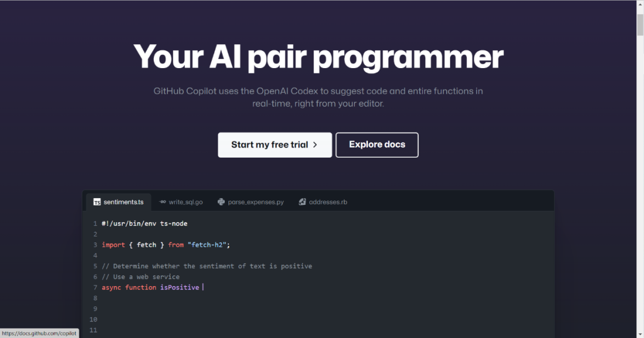644x338 pixels.
Task: Click the GitHub Copilot description paragraph
Action: [318, 97]
